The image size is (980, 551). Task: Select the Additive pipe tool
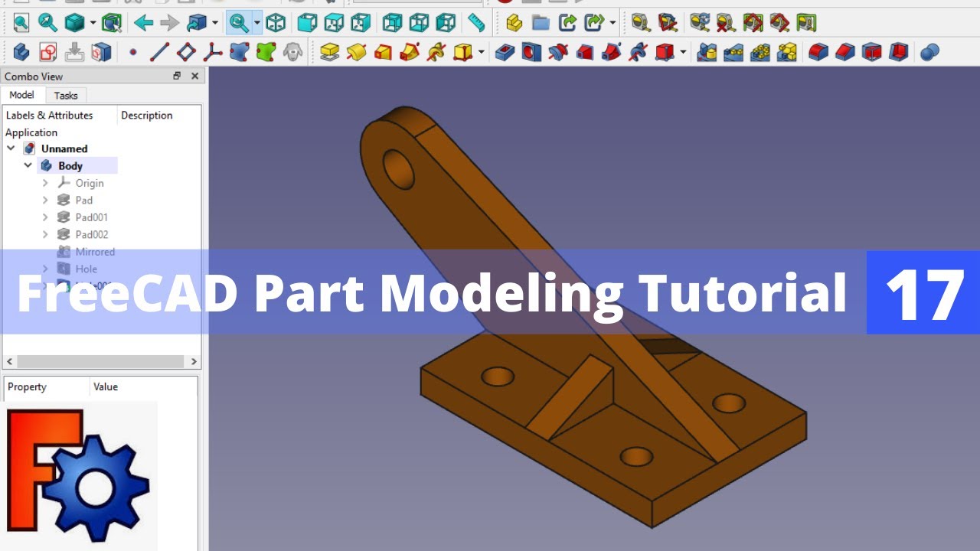pyautogui.click(x=410, y=52)
